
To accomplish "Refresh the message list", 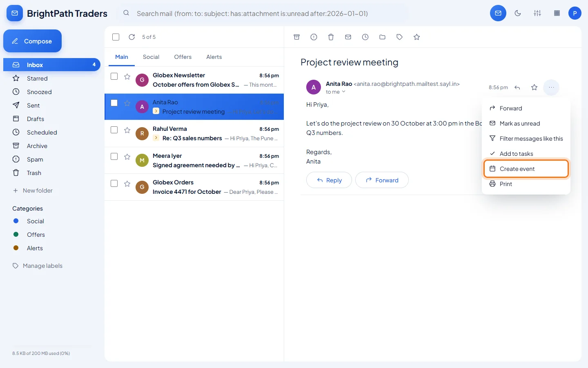I will click(x=131, y=37).
